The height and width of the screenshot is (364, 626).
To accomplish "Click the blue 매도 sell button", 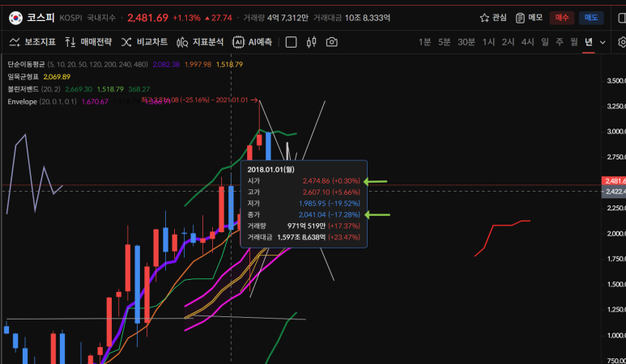I will 591,18.
